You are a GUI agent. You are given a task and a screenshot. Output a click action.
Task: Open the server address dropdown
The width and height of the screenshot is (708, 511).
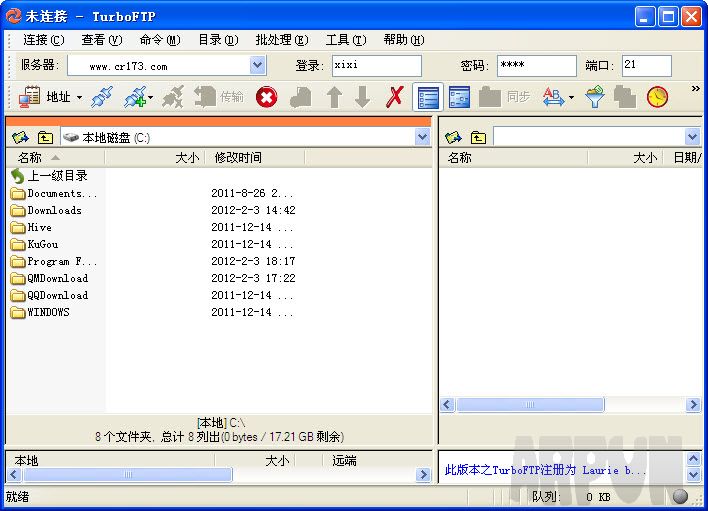pyautogui.click(x=257, y=65)
